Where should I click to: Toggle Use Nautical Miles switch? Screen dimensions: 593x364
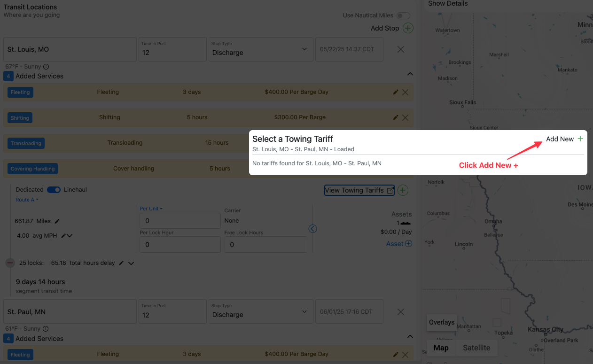click(x=403, y=15)
